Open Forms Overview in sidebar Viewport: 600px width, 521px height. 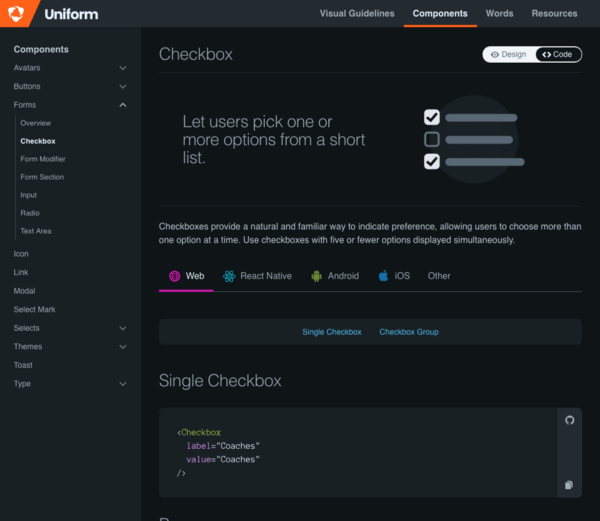point(36,123)
